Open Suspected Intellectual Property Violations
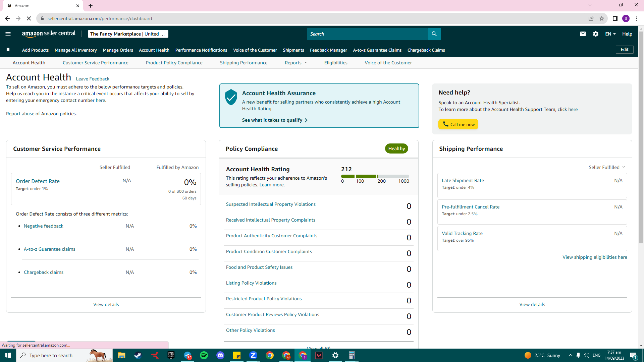644x362 pixels. point(271,204)
